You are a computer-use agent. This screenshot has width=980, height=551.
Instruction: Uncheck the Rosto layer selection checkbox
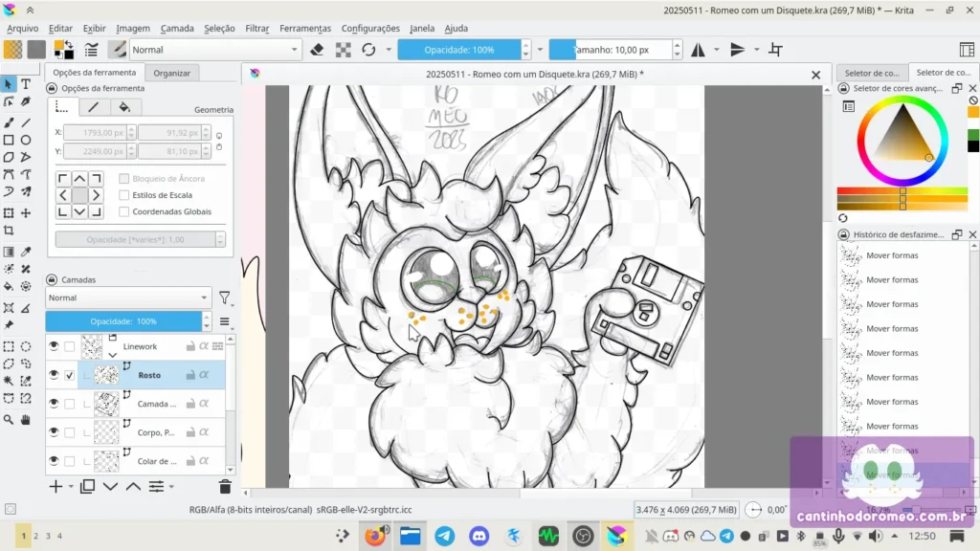click(x=69, y=375)
